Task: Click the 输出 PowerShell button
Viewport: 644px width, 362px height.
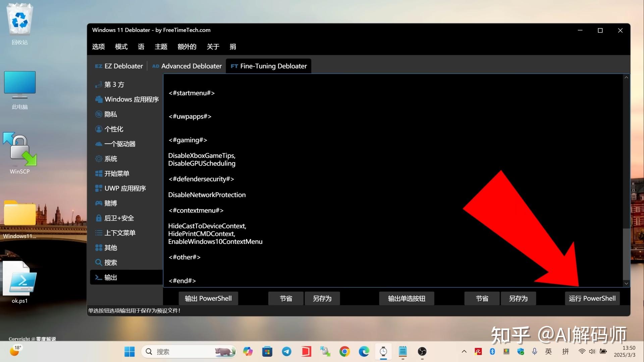Action: pos(208,298)
